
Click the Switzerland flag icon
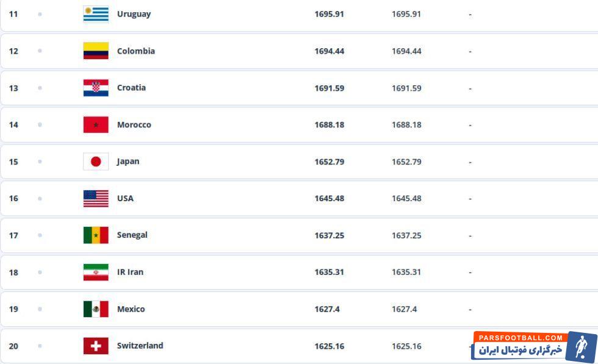[96, 346]
